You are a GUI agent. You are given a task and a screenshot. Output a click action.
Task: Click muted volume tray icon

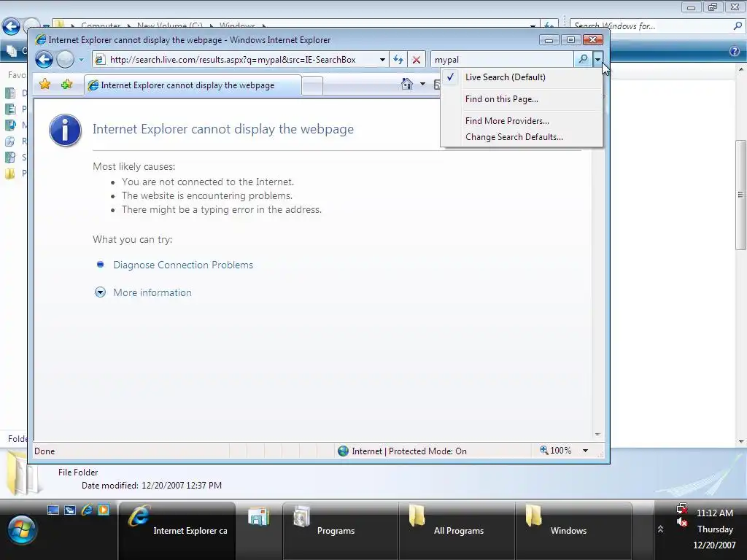tap(682, 522)
